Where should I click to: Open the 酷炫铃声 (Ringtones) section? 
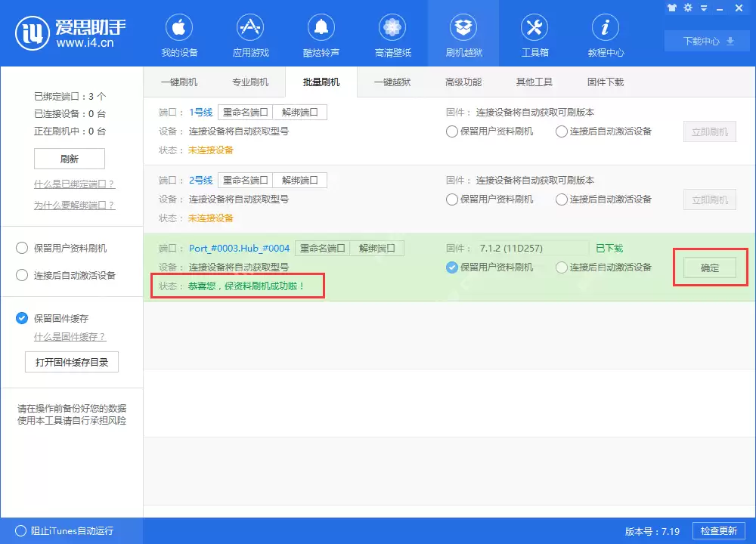321,33
